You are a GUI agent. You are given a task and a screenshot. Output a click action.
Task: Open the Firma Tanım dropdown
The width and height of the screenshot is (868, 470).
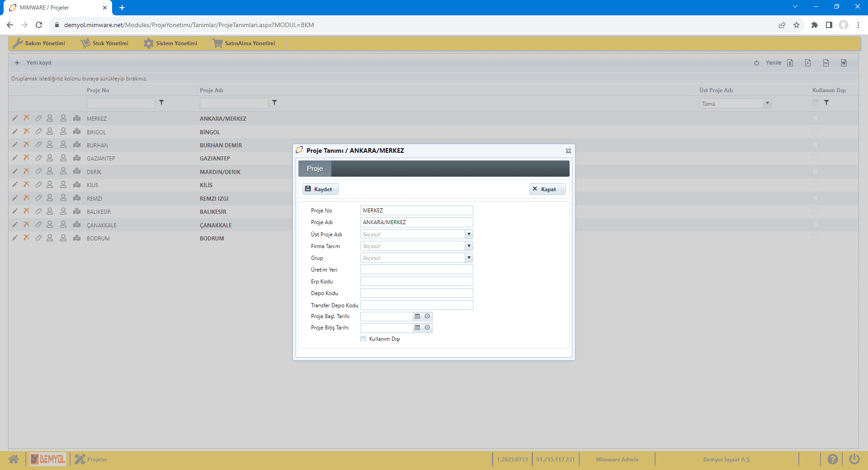(469, 246)
